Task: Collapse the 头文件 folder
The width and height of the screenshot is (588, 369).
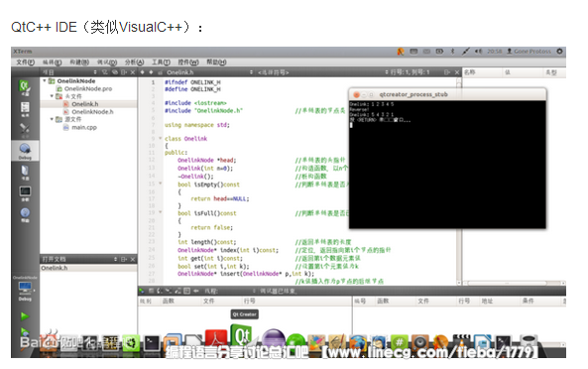Action: (x=52, y=96)
